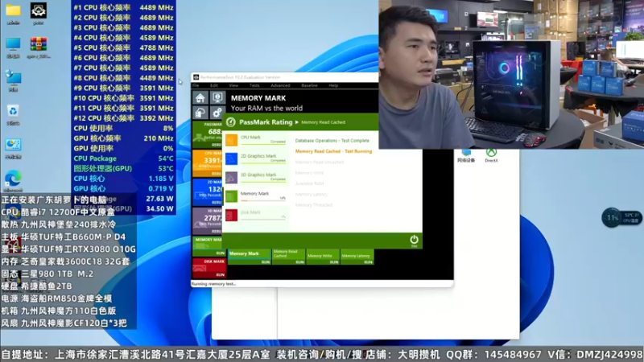Click the CPU temperature floating widget

coord(621,217)
